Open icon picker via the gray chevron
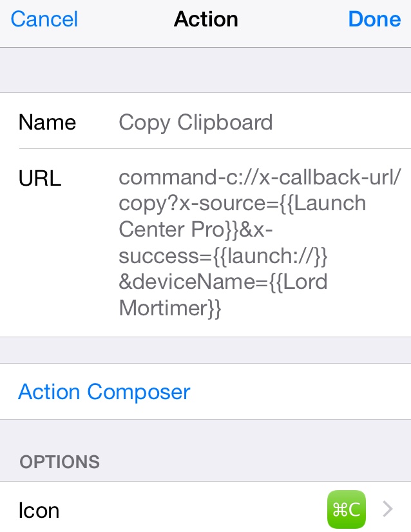Screen dimensions: 411x532 pyautogui.click(x=388, y=509)
